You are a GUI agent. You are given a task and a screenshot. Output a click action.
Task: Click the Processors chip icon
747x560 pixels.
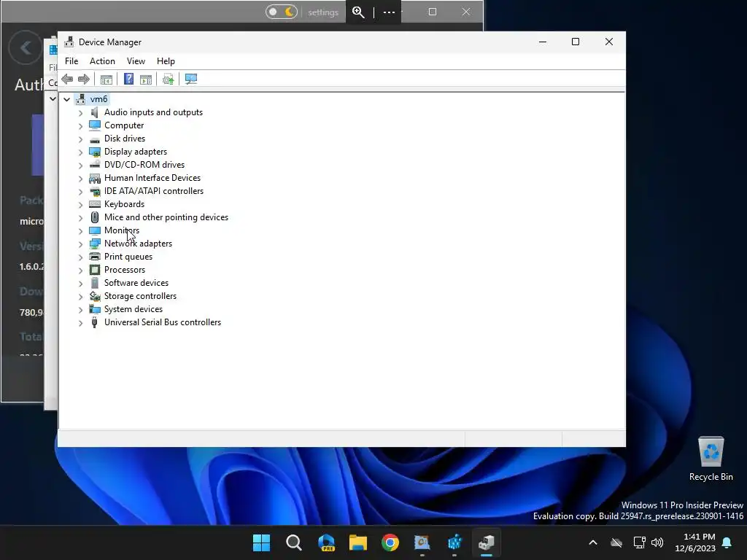(95, 270)
